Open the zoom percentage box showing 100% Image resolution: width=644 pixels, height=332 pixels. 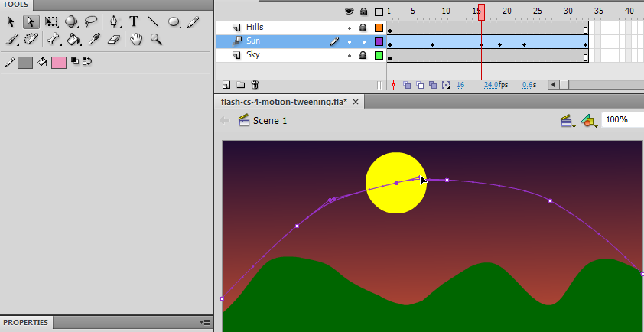[621, 120]
